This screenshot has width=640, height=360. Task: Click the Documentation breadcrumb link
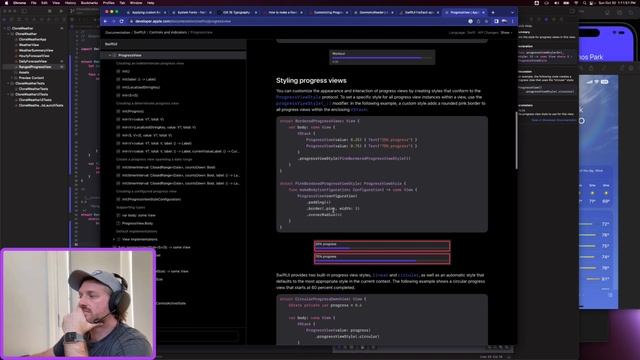[x=118, y=32]
